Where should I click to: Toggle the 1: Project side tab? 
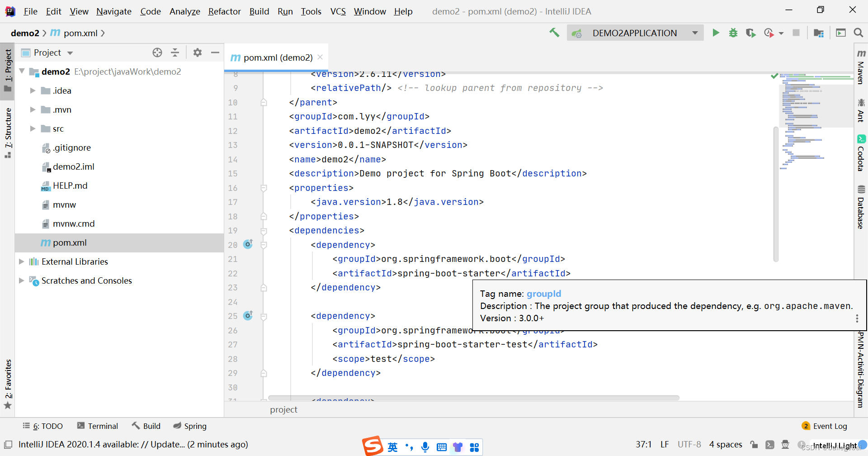[x=8, y=71]
